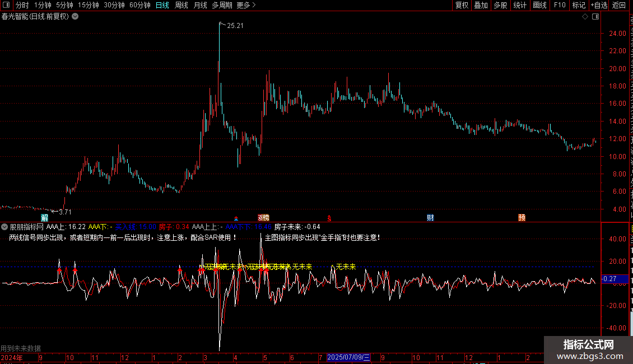The image size is (633, 364).
Task: Switch to 周线 weekly period
Action: click(x=181, y=5)
